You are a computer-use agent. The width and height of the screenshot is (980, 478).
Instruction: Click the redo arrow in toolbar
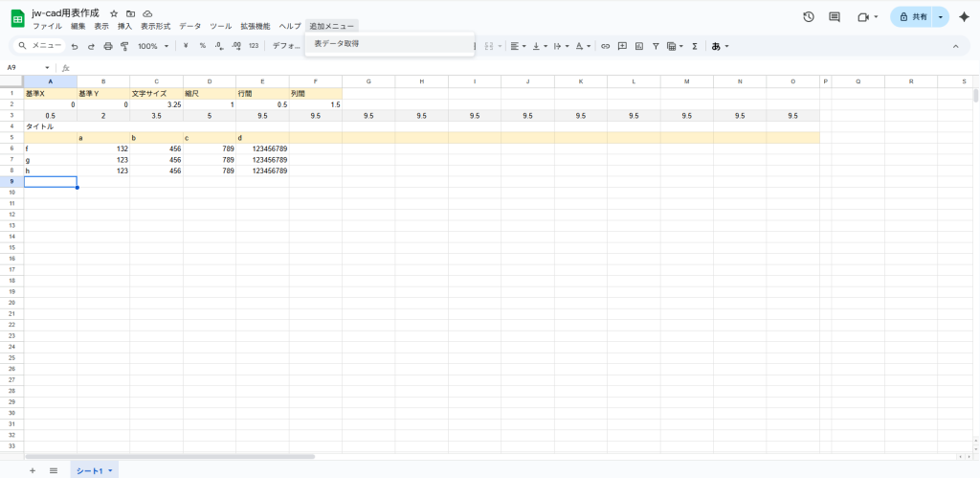click(x=91, y=46)
